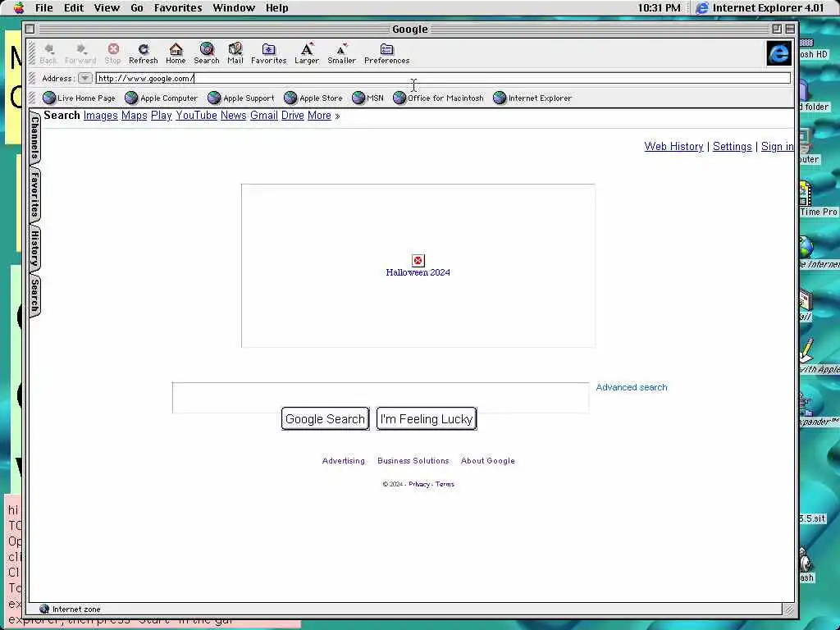Open Apple Computer bookmark
840x630 pixels.
pyautogui.click(x=162, y=98)
